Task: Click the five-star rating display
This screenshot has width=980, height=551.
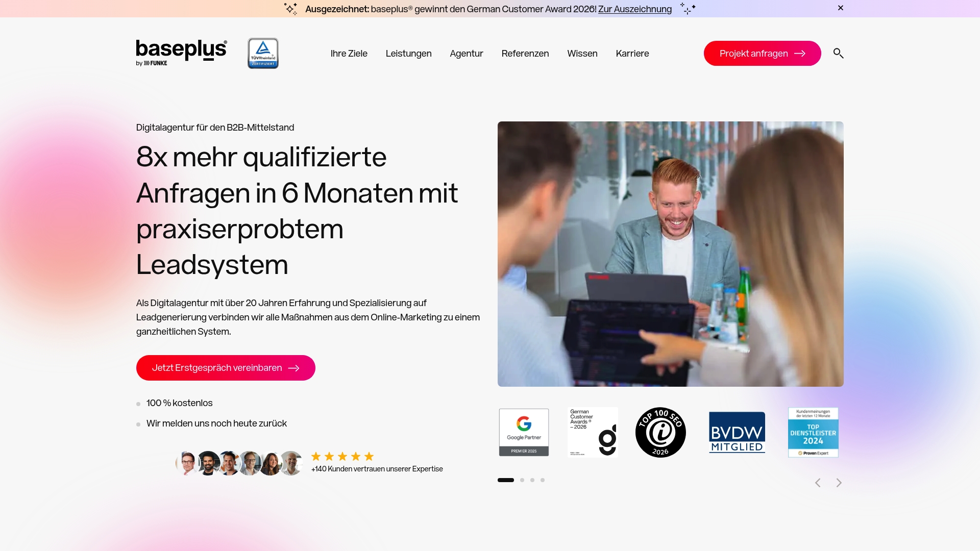Action: 342,456
